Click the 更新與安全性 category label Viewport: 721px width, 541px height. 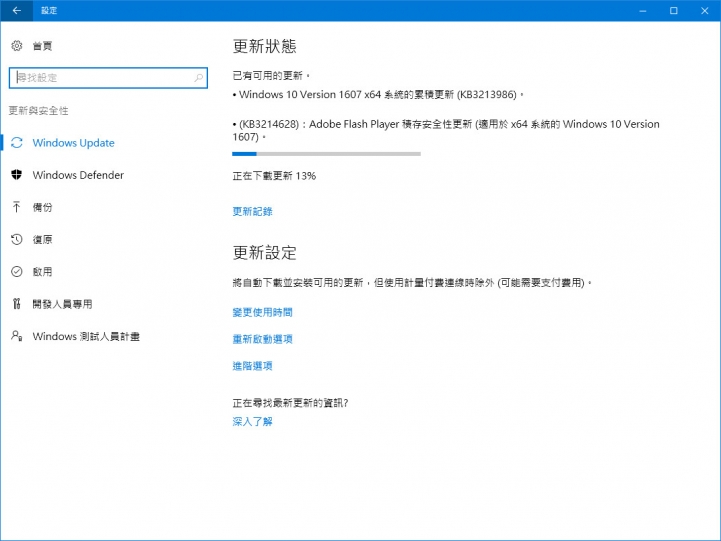coord(39,111)
